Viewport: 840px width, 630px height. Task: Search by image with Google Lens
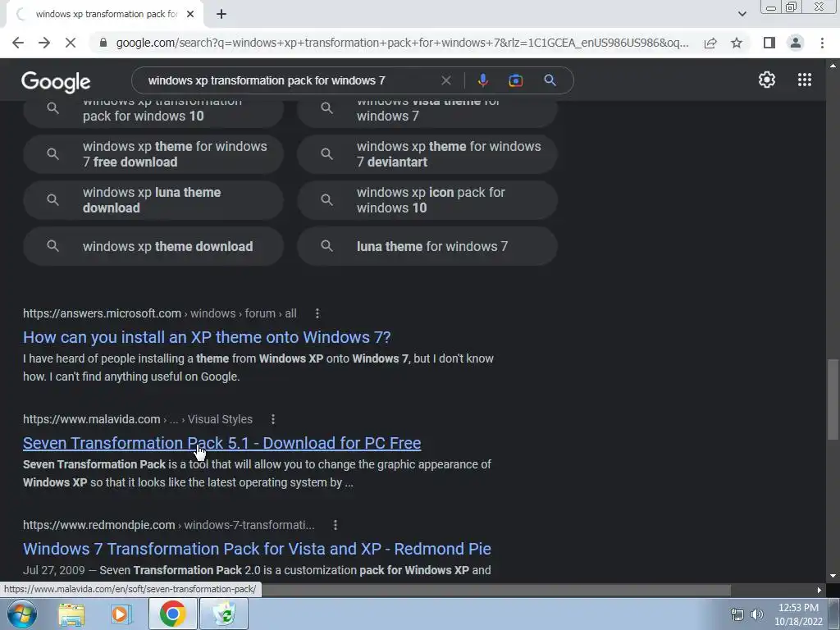pos(515,80)
